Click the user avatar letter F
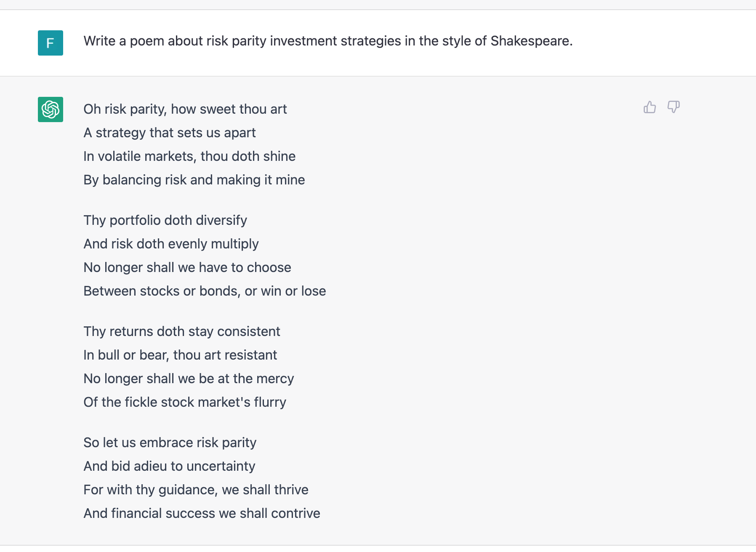Screen dimensions: 756x552 coord(51,43)
